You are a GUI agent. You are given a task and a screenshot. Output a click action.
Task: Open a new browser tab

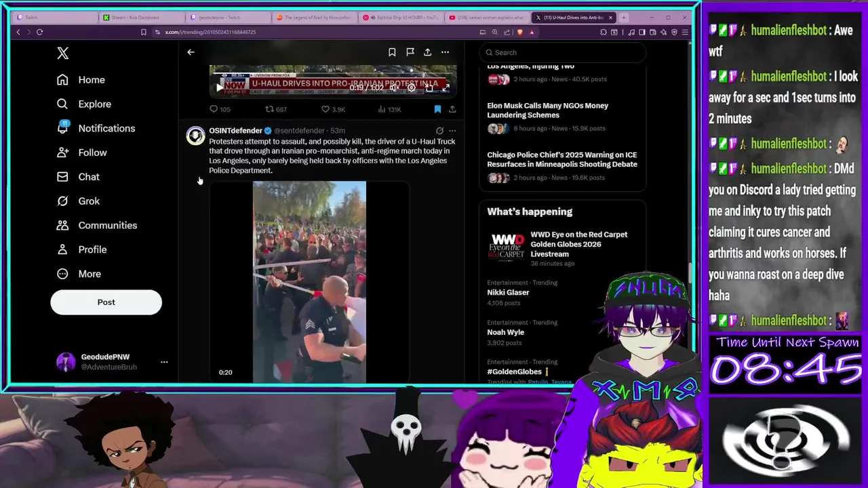click(624, 18)
